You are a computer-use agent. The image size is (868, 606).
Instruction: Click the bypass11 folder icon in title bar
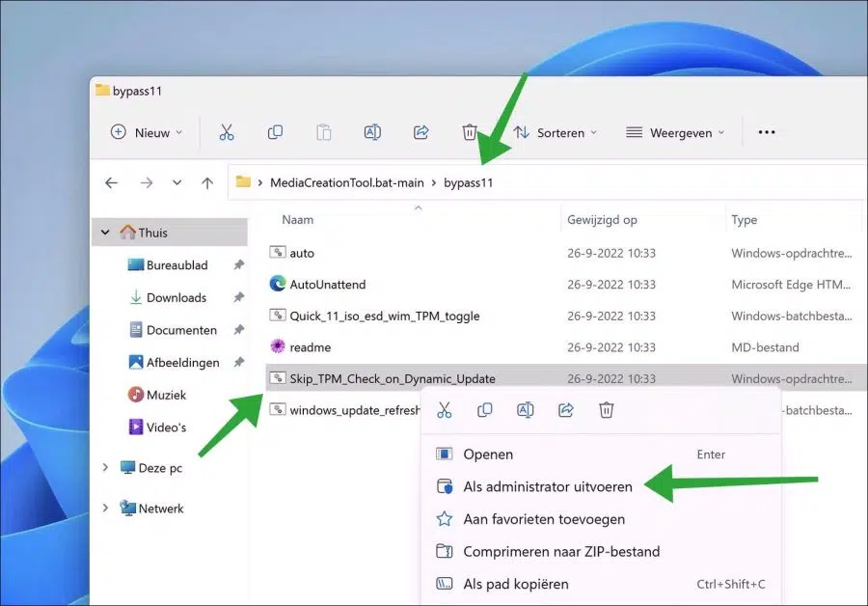click(102, 90)
